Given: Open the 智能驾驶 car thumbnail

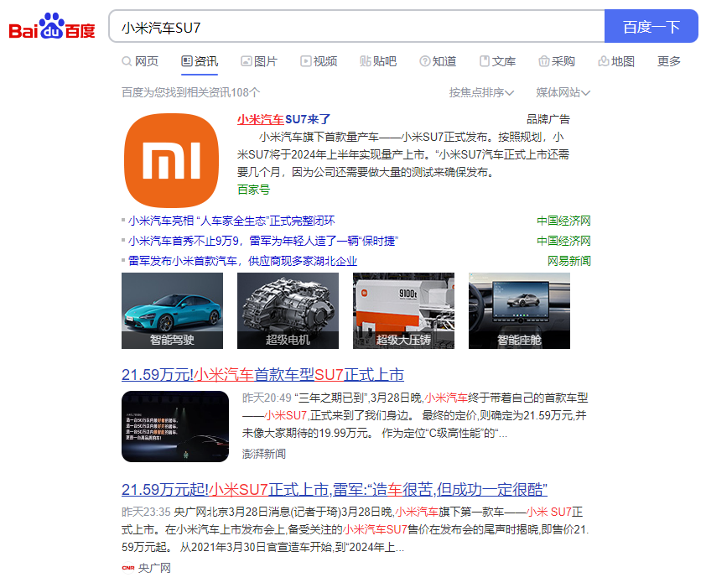Looking at the screenshot, I should 172,310.
